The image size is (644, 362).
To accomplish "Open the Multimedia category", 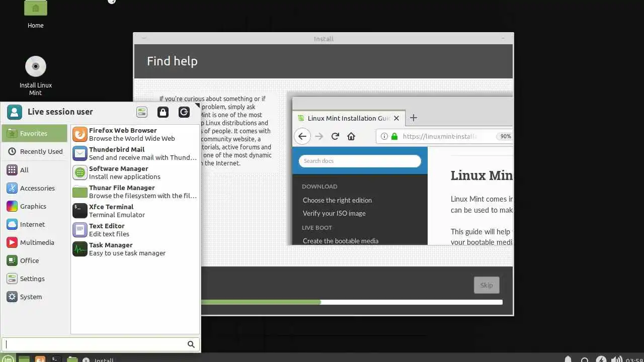I will click(x=34, y=242).
